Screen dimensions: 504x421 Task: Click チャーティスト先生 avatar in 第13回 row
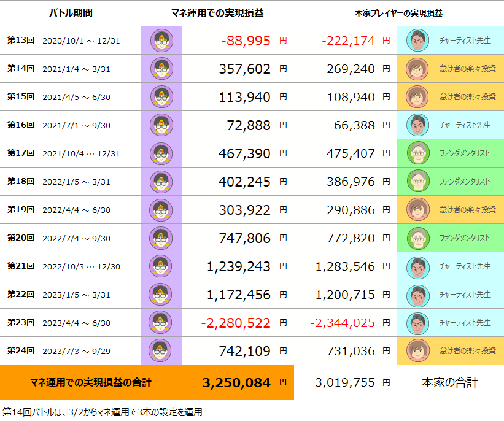[417, 41]
